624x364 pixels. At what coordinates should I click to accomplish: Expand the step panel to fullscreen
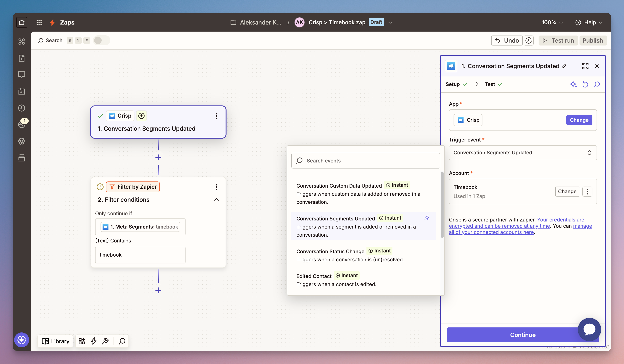(x=585, y=66)
